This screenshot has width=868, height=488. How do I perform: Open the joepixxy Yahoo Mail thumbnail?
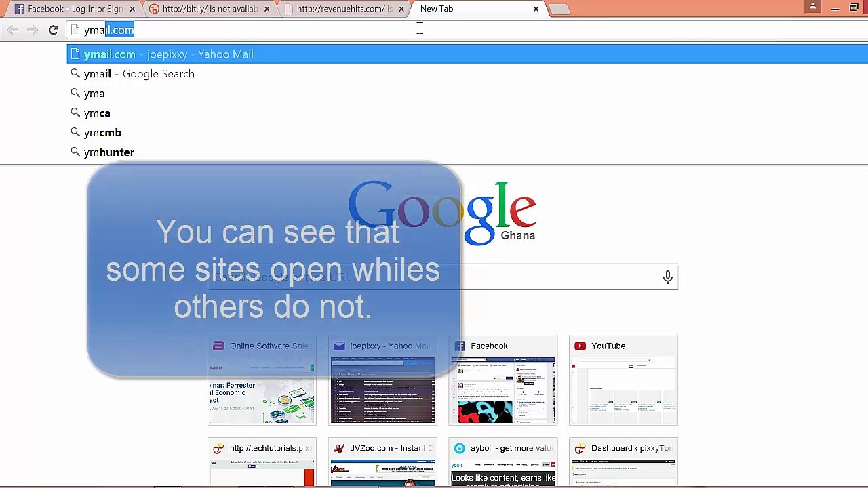pyautogui.click(x=382, y=380)
